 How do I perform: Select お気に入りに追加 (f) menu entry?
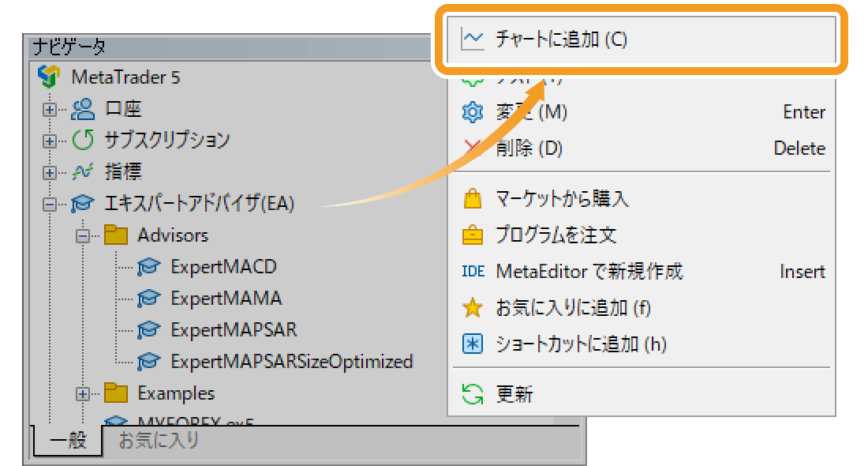click(x=641, y=307)
